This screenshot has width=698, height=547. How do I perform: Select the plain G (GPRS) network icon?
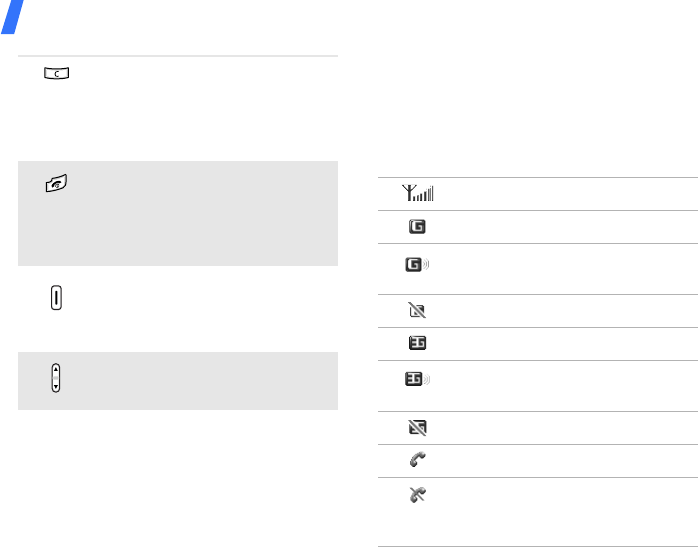pyautogui.click(x=416, y=227)
